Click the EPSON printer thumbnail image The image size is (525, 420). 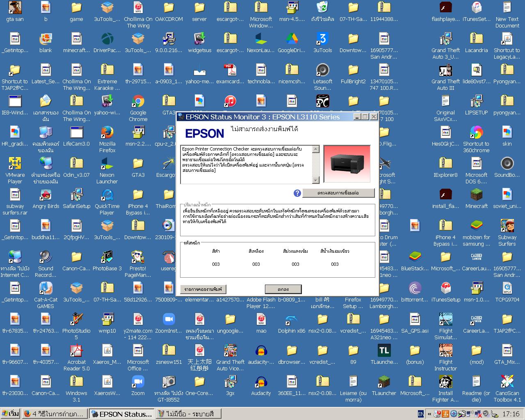(x=347, y=164)
